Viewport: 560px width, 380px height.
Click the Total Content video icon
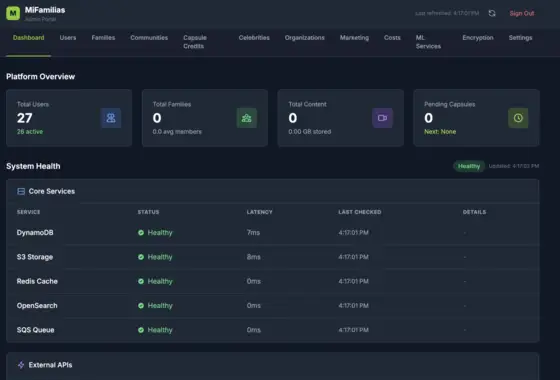(x=382, y=118)
